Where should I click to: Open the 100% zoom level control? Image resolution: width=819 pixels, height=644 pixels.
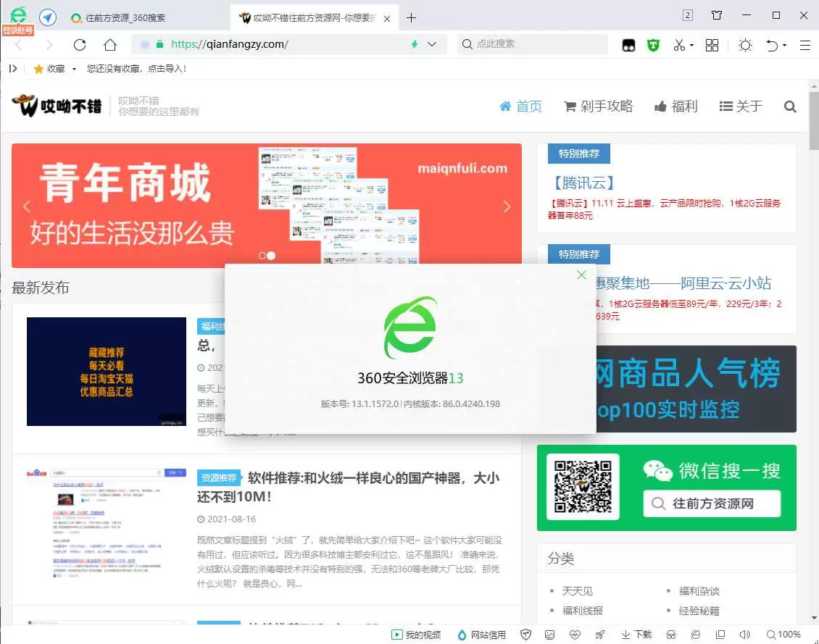point(783,635)
